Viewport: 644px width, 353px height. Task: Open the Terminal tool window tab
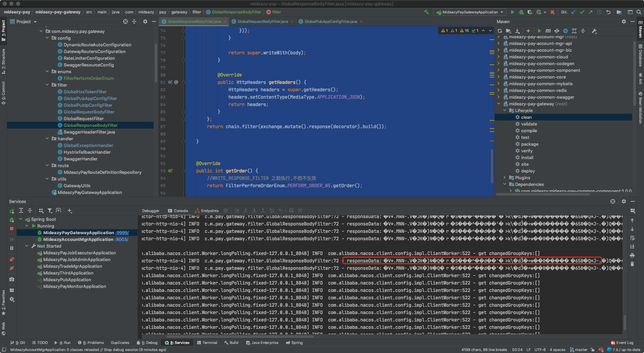click(207, 343)
